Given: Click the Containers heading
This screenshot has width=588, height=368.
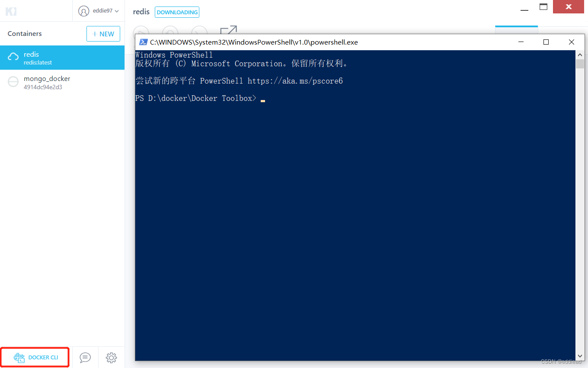Looking at the screenshot, I should coord(25,34).
